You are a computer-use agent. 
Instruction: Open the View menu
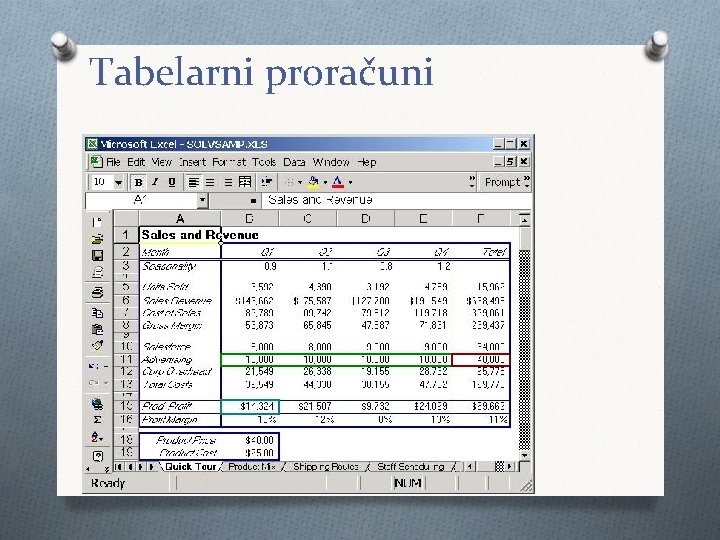point(162,162)
